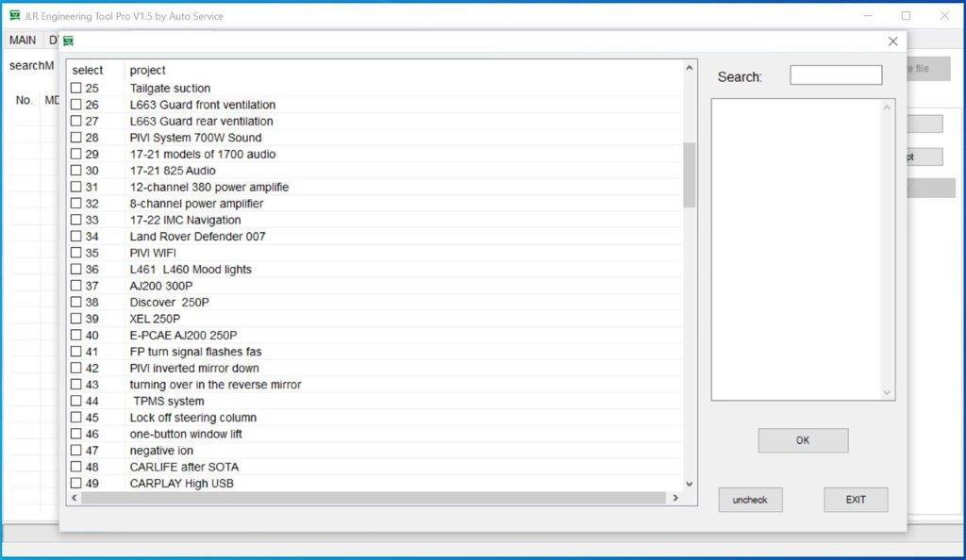This screenshot has width=966, height=560.
Task: Click the EXIT button
Action: point(856,500)
